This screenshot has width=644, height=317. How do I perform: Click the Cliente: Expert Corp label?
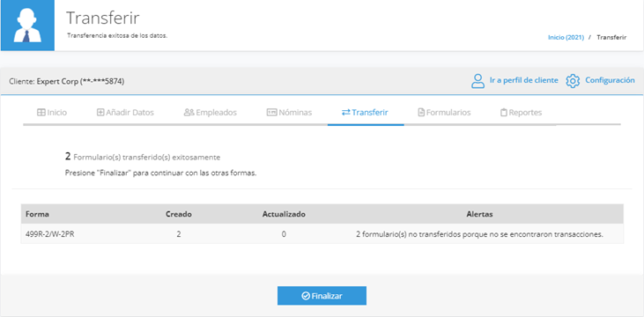67,81
